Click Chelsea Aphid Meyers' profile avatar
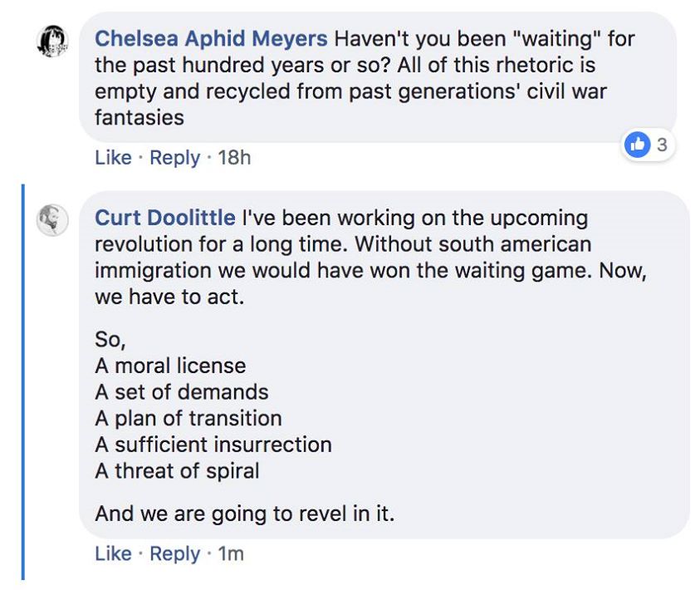700x590 pixels. point(52,40)
